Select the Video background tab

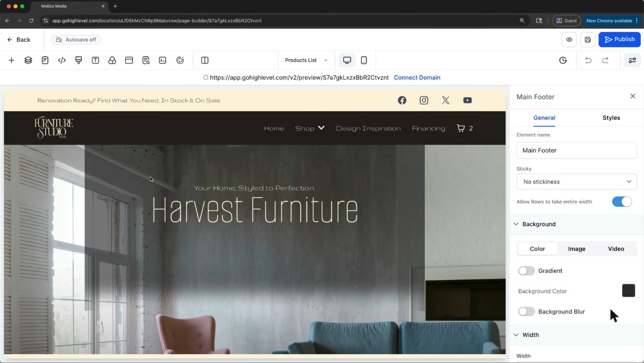coord(616,249)
